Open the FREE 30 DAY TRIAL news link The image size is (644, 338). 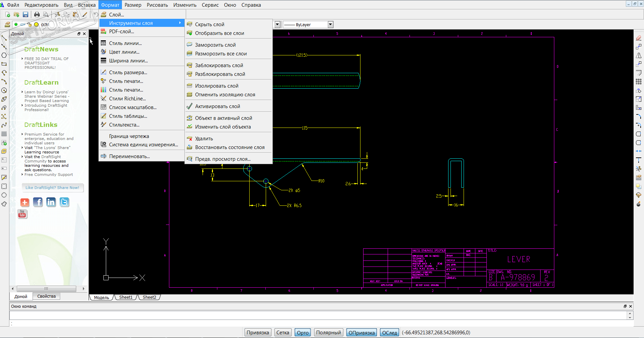point(46,63)
